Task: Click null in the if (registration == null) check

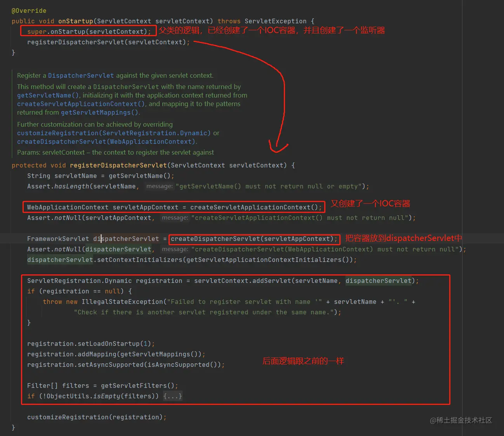Action: 113,291
